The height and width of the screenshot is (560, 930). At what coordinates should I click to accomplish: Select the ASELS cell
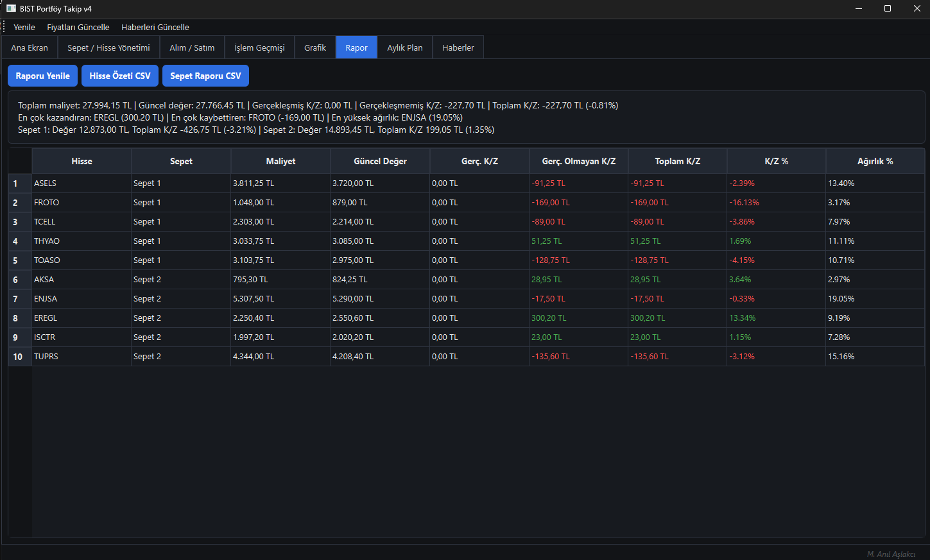point(82,183)
